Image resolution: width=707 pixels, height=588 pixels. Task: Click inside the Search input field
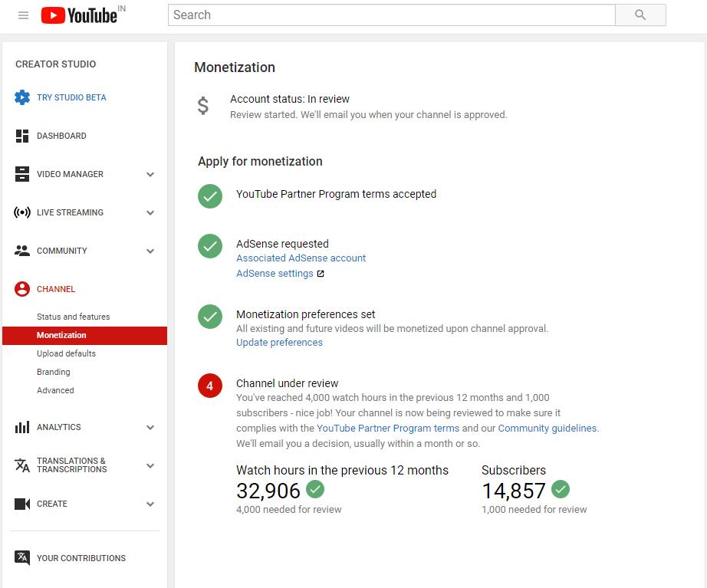click(x=391, y=15)
